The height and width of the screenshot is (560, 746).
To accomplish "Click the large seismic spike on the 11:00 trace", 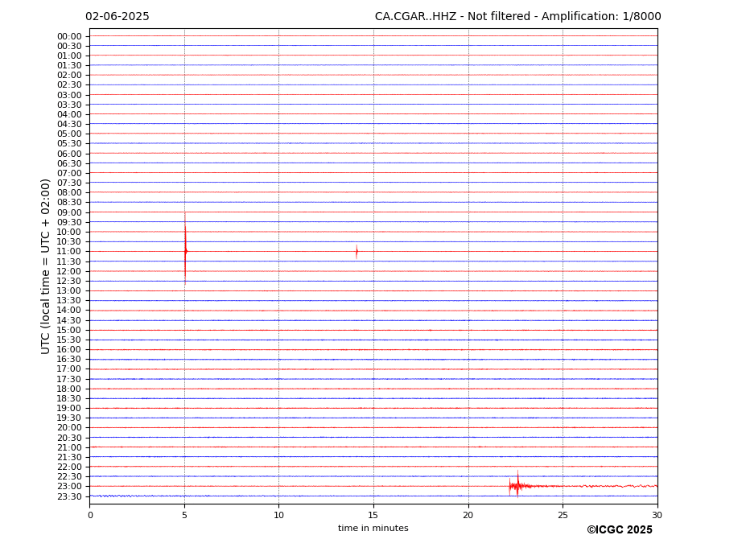I will click(x=186, y=249).
